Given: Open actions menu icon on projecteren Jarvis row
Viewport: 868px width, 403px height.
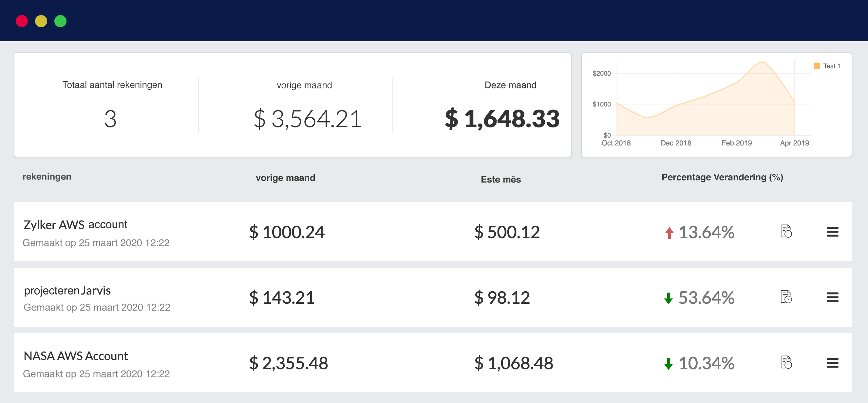Looking at the screenshot, I should [x=833, y=297].
